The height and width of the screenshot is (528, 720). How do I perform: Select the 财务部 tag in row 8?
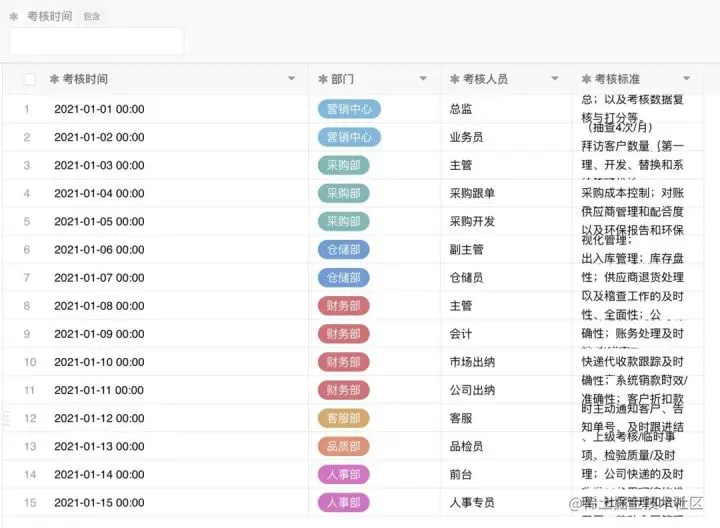343,306
